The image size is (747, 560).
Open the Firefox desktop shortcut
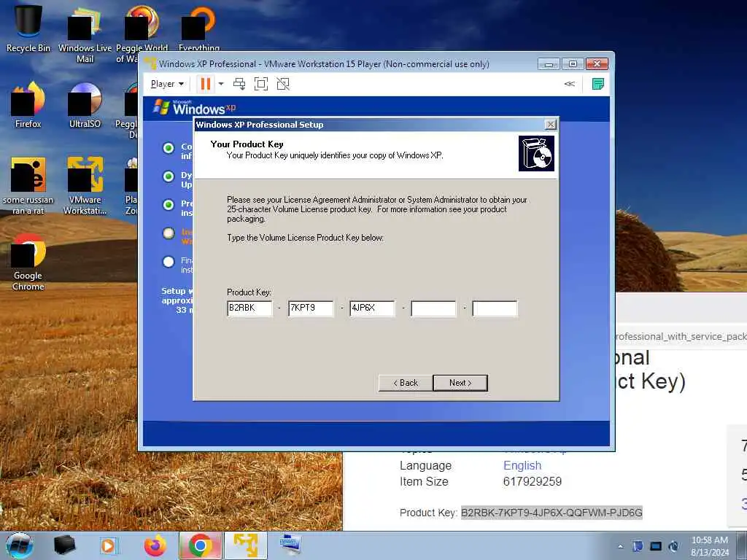point(28,105)
